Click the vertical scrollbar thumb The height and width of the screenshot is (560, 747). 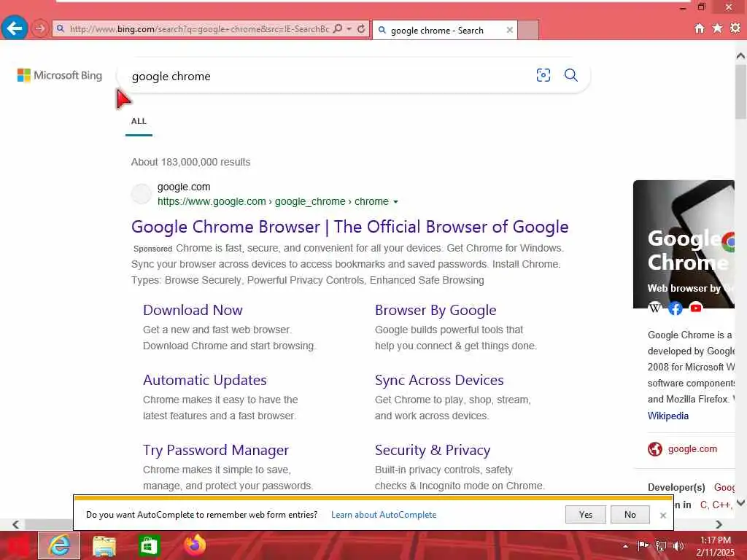(x=740, y=91)
